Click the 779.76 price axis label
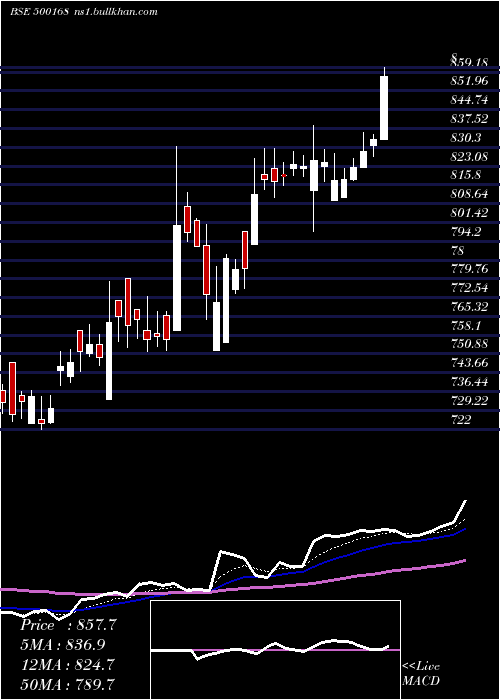This screenshot has height=700, width=500. click(x=469, y=269)
